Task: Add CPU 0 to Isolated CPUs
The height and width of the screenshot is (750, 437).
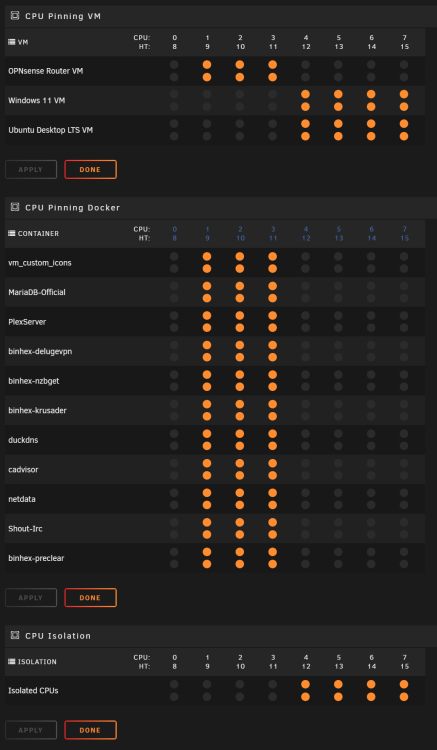Action: click(x=174, y=684)
